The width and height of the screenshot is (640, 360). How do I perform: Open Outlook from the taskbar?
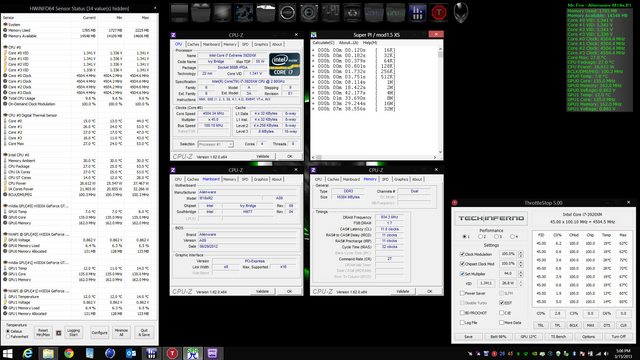131,353
